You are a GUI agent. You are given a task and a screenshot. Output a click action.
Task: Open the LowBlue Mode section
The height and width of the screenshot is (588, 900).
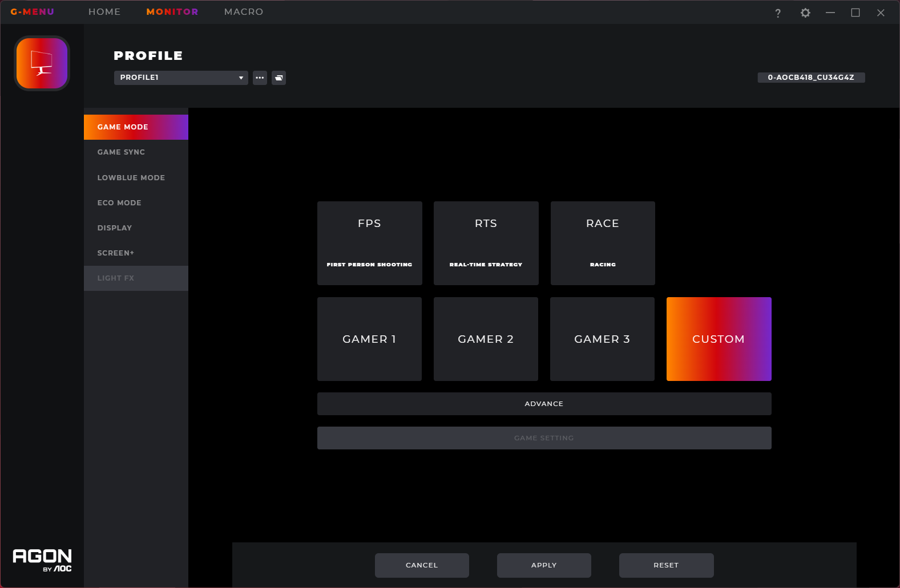coord(131,177)
